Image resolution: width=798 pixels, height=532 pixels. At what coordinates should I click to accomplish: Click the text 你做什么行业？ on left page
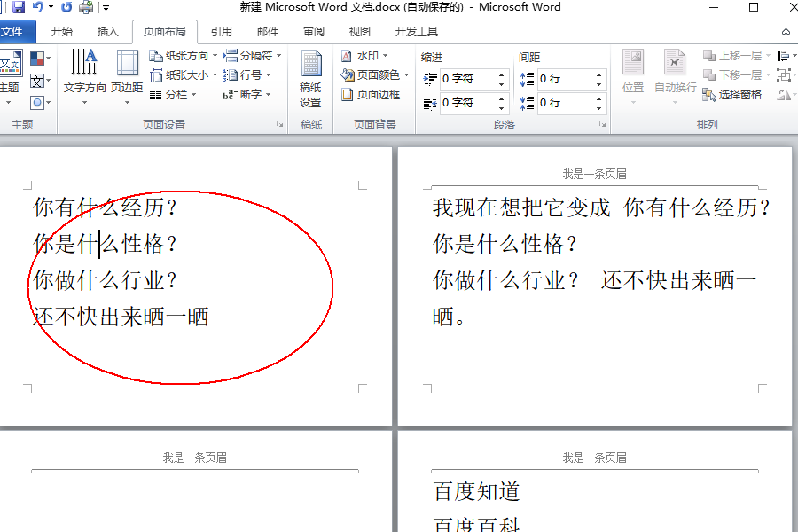click(106, 280)
